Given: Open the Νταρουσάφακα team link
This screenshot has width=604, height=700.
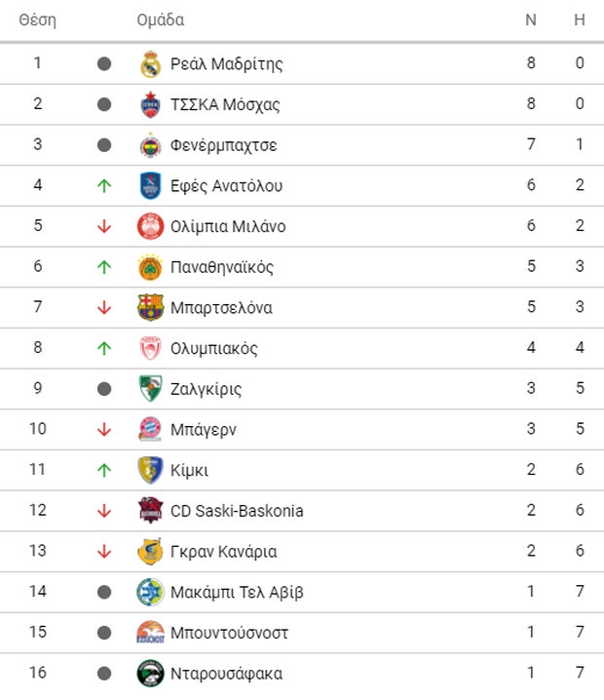Looking at the screenshot, I should pos(226,673).
